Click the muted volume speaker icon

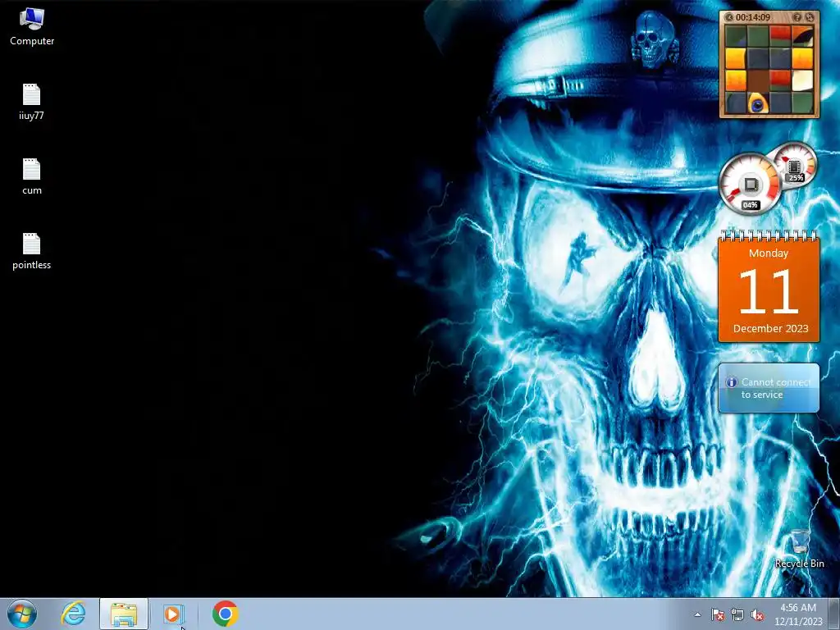click(757, 614)
